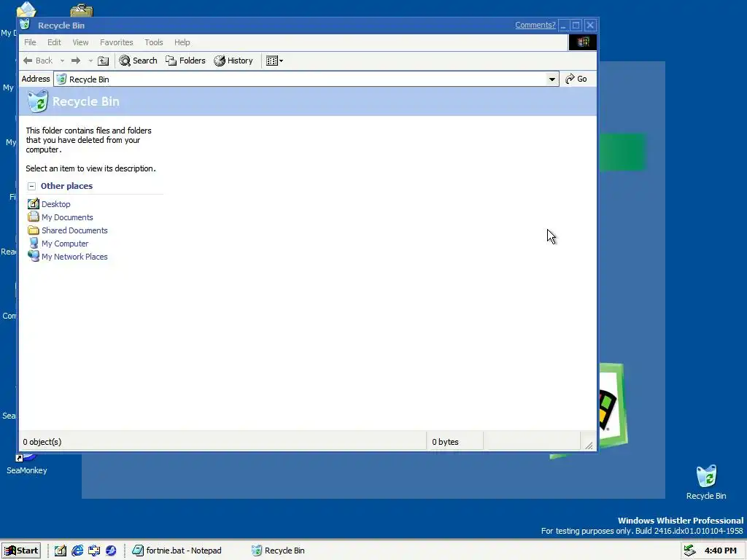Click the Back arrow toolbar button

click(38, 61)
